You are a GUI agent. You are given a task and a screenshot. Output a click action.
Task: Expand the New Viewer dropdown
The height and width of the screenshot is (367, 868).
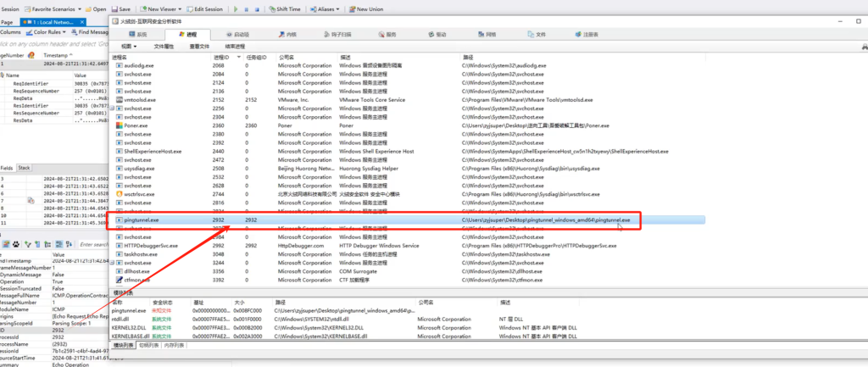tap(180, 9)
